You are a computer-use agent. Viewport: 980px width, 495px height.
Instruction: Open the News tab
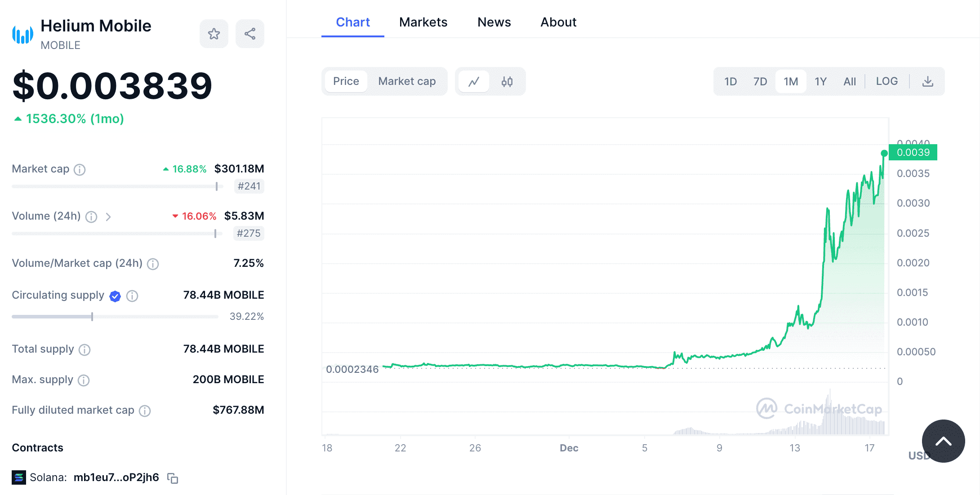pos(494,22)
